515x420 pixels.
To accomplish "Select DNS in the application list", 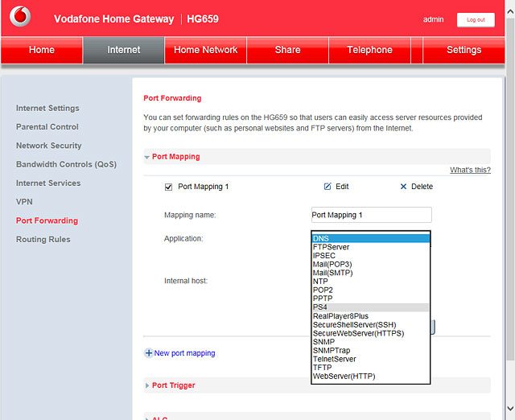I will (370, 238).
